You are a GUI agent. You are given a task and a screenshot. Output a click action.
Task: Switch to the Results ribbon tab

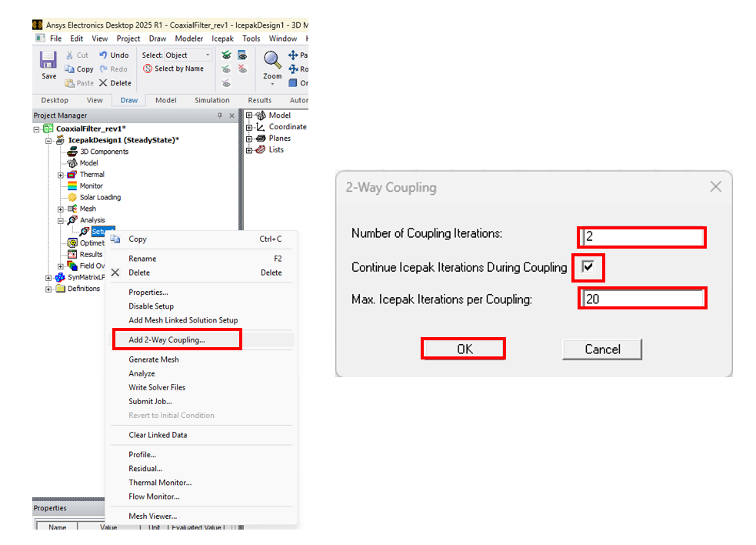259,100
